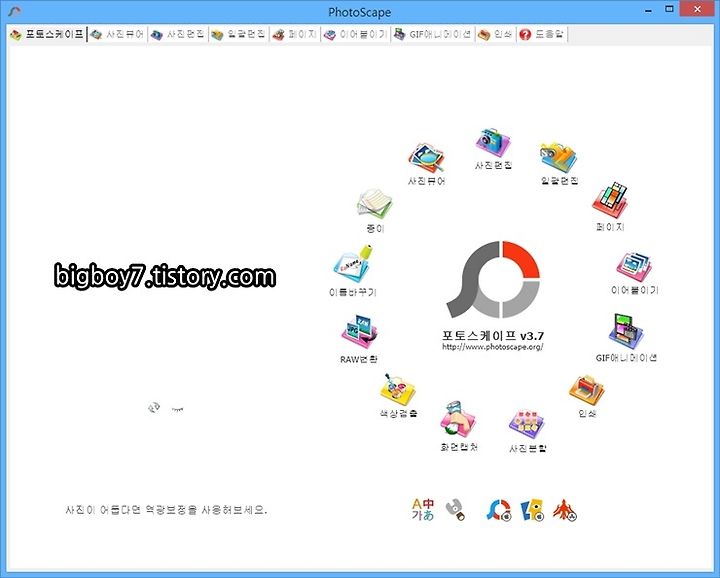Launch the 일괄편집 icon in the circular menu
Viewport: 720px width, 578px height.
559,158
